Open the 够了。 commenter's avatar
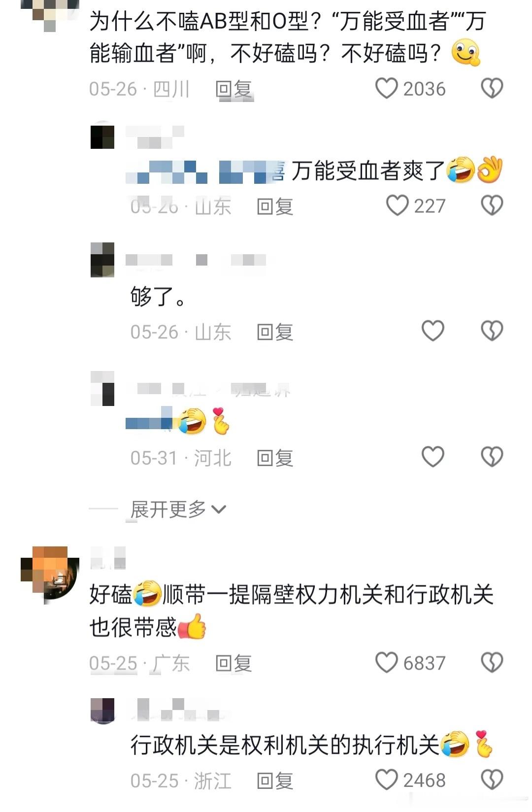 click(102, 260)
